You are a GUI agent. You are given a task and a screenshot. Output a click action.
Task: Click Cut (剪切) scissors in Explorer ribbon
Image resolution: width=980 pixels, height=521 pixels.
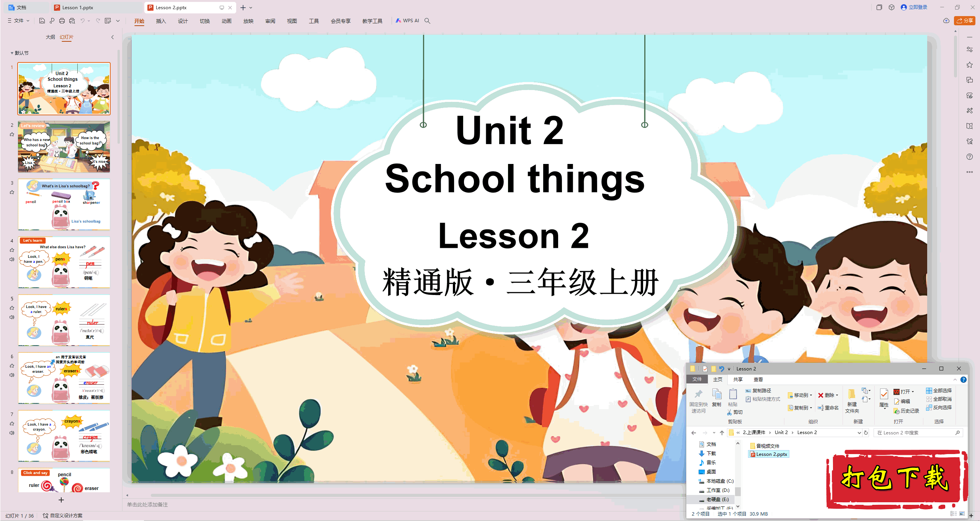point(735,412)
